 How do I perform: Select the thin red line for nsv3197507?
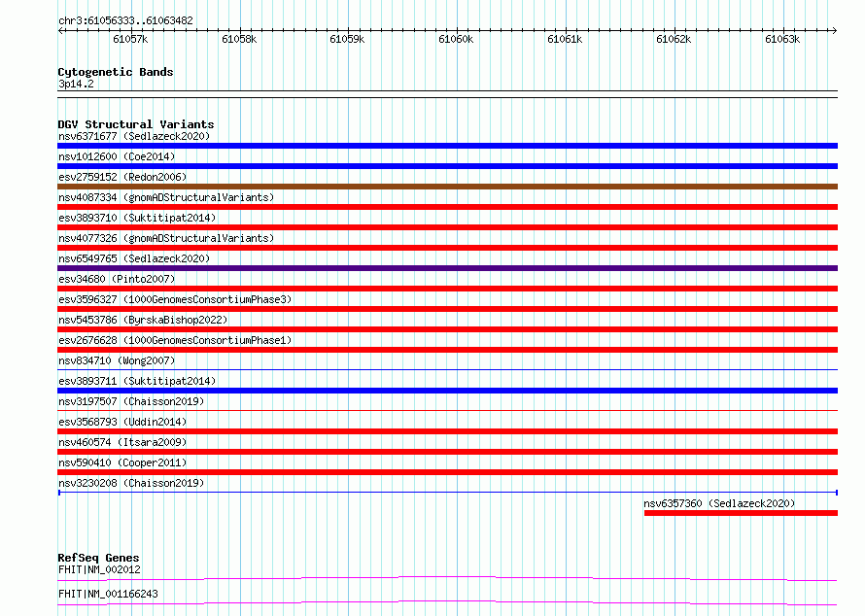point(447,410)
